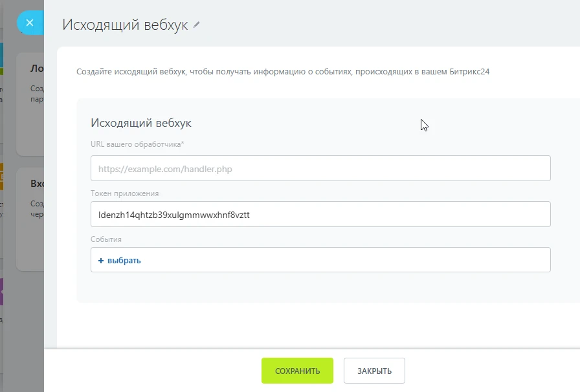Click the "События" label

coord(106,239)
